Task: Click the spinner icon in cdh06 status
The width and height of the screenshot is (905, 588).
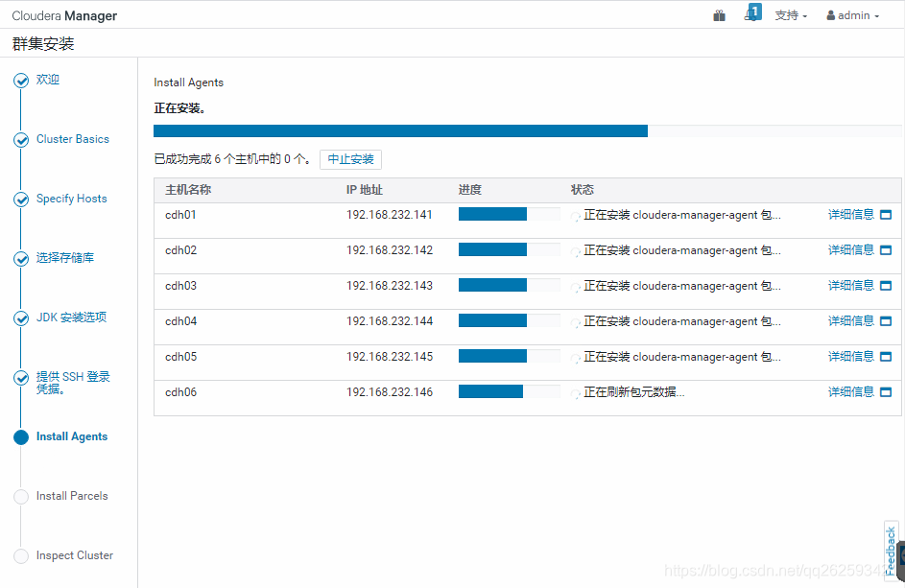Action: click(x=576, y=394)
